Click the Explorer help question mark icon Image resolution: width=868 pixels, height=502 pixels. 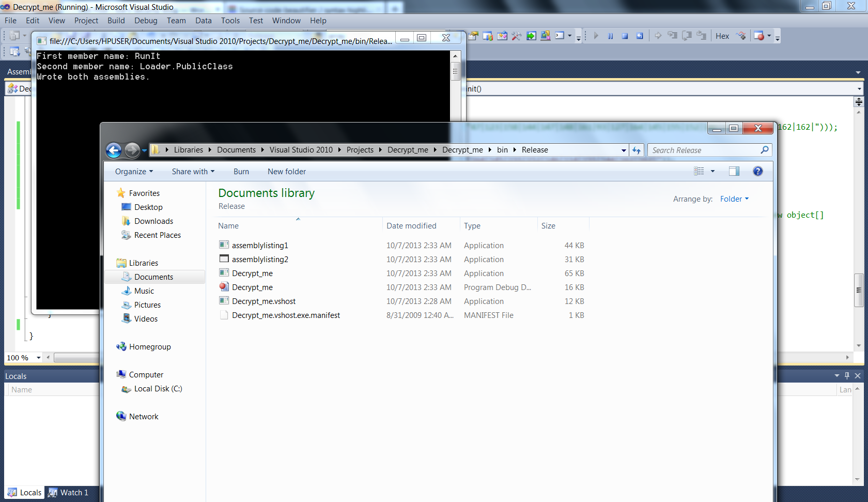pos(757,171)
